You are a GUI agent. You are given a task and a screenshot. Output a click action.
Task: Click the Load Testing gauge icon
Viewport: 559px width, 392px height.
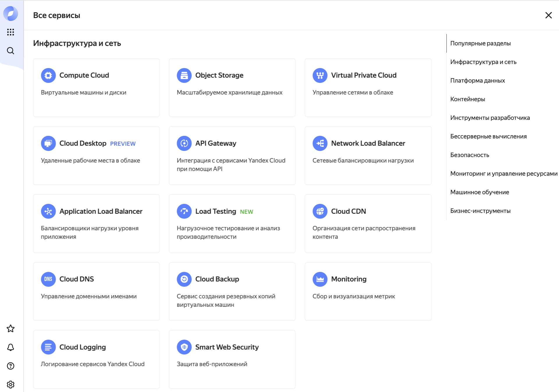point(184,211)
